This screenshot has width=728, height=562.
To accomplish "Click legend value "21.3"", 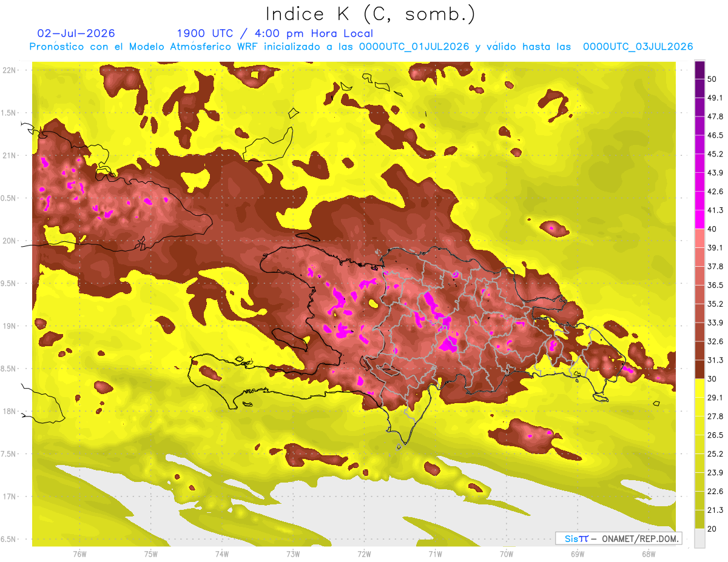I will (x=716, y=510).
